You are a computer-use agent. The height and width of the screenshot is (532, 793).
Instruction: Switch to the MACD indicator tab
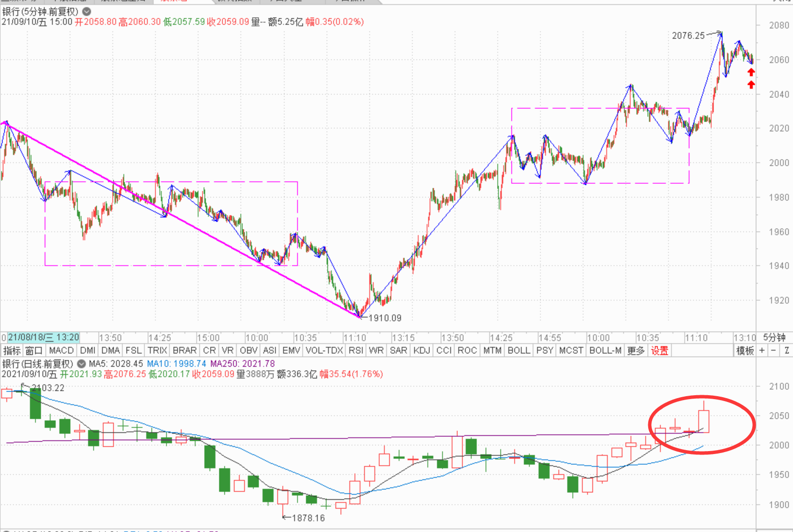[61, 351]
